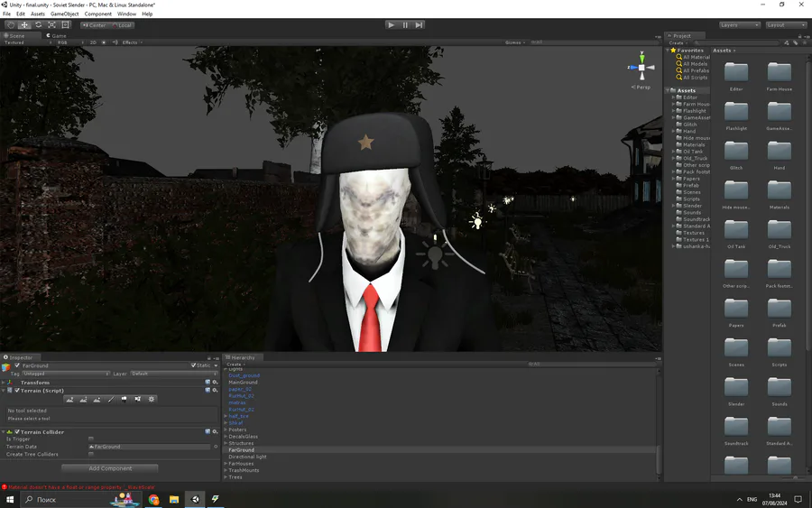The image size is (812, 508).
Task: Click the Pause button
Action: pos(405,25)
